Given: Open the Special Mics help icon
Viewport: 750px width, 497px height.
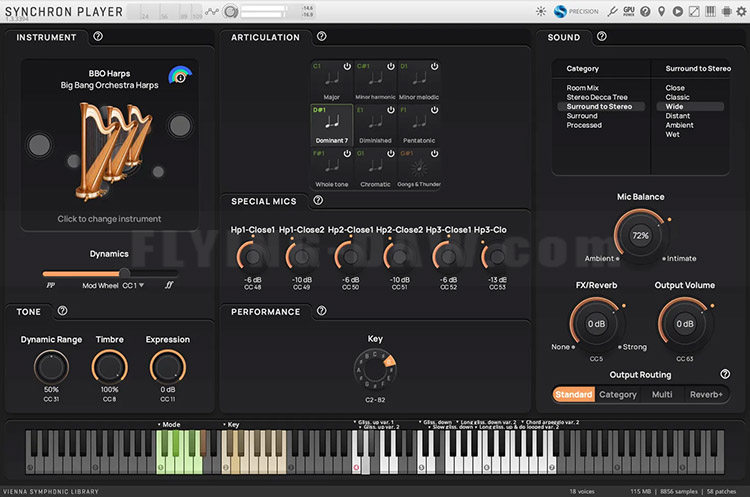Looking at the screenshot, I should [318, 200].
